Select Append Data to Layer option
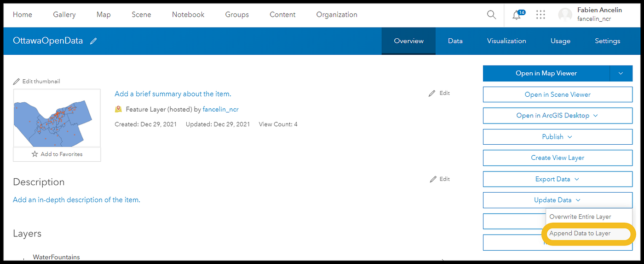The width and height of the screenshot is (644, 264). tap(580, 233)
